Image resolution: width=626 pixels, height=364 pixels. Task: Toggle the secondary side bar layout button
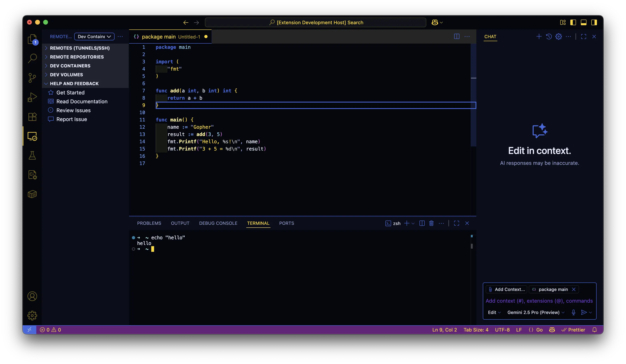[x=594, y=22]
